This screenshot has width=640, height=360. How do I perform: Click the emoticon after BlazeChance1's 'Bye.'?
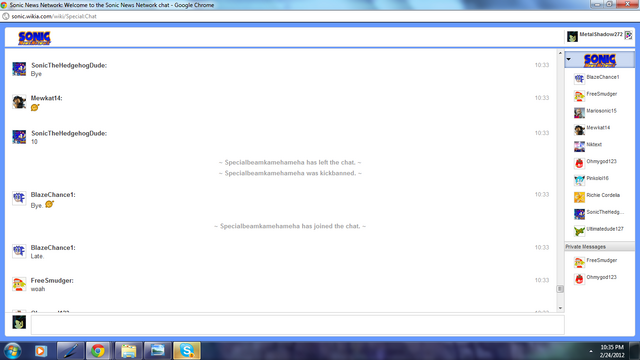tap(49, 204)
